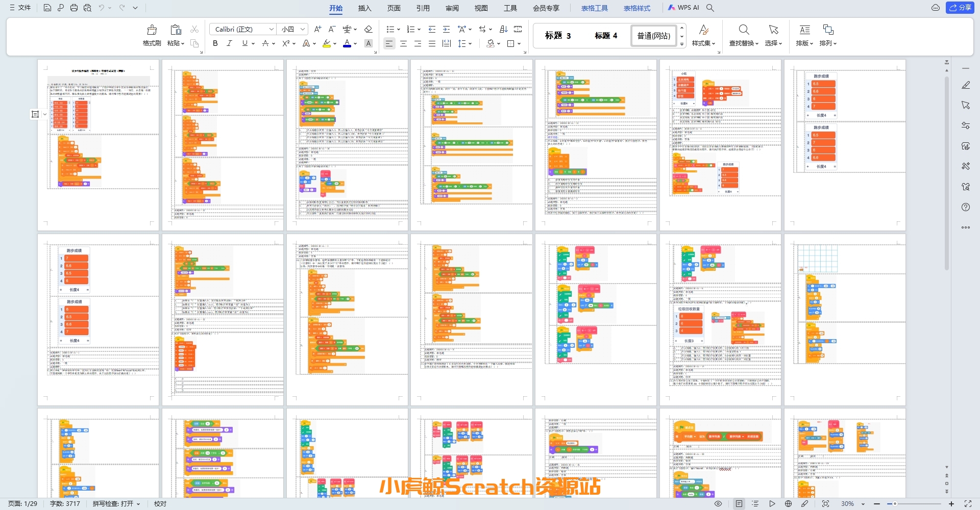
Task: Click the fit-page zoom icon in status bar
Action: click(825, 504)
